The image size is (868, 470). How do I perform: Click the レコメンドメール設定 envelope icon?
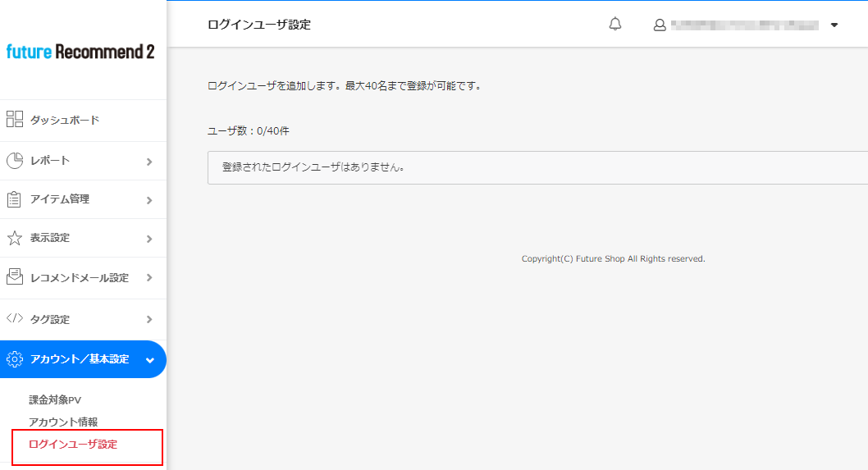[15, 276]
